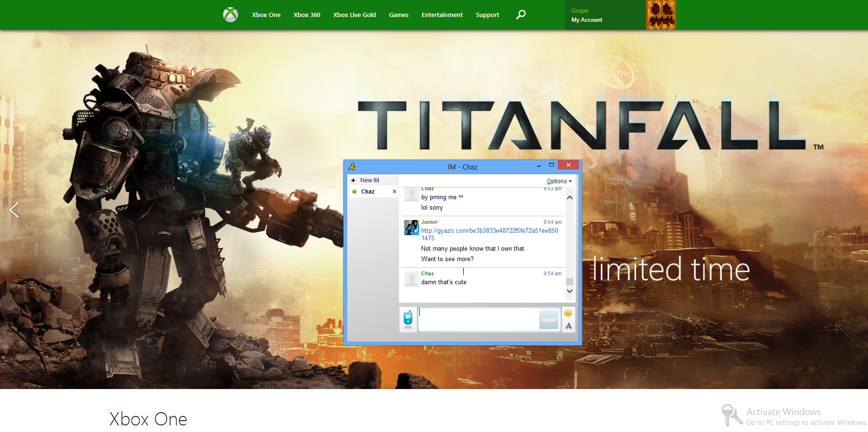This screenshot has width=868, height=432.
Task: Click the Junior sender name in chat
Action: tap(429, 222)
